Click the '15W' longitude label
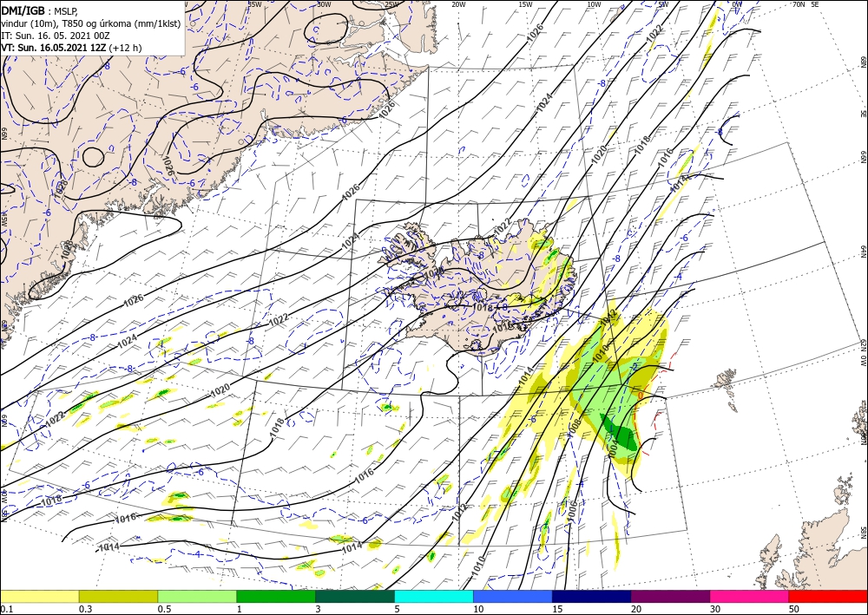Image resolution: width=868 pixels, height=615 pixels. [525, 4]
